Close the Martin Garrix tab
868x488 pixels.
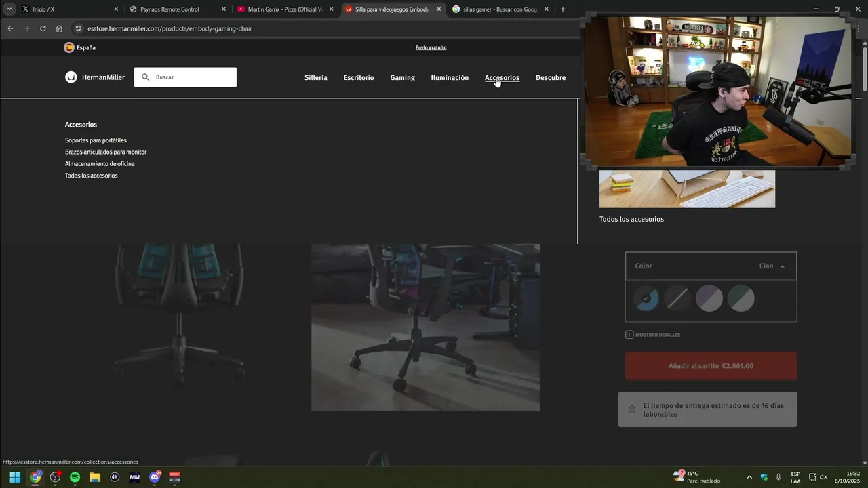pos(331,9)
